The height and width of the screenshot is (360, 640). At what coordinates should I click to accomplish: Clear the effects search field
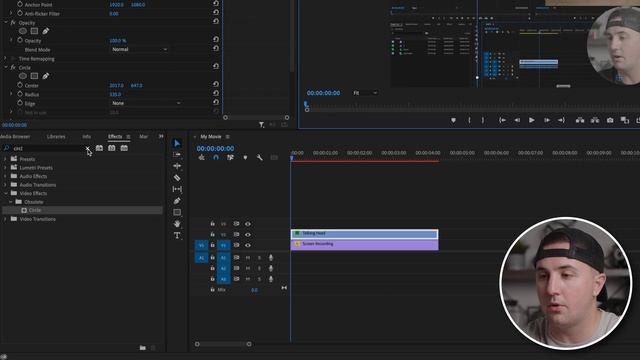[87, 149]
